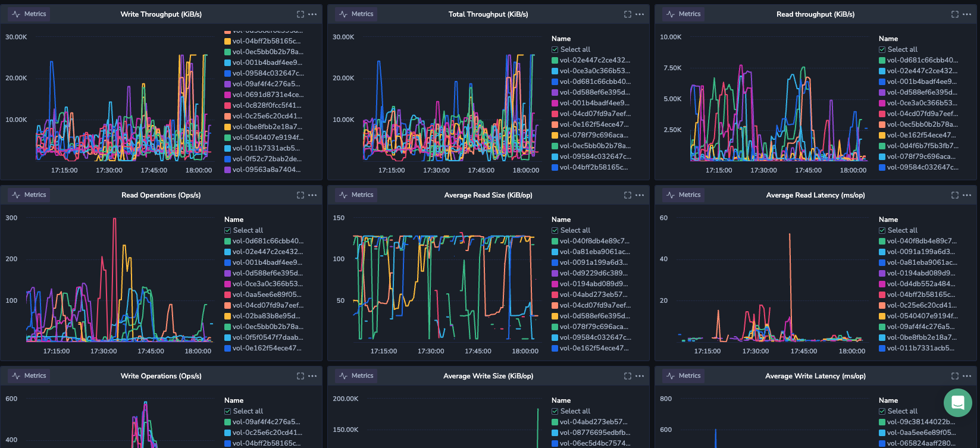
Task: Select vol-040f8db4e89c7 in Average Read Size legend
Action: coord(591,241)
